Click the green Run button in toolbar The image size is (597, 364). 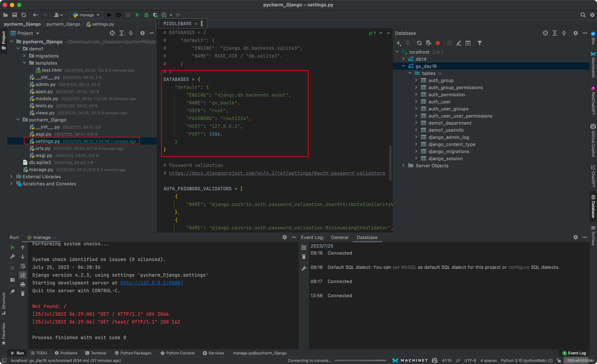coord(137,15)
